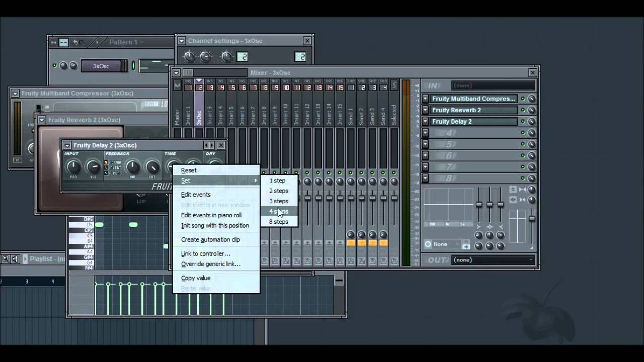This screenshot has height=362, width=644.
Task: Click the minus button at piano roll corner
Action: coord(339,281)
